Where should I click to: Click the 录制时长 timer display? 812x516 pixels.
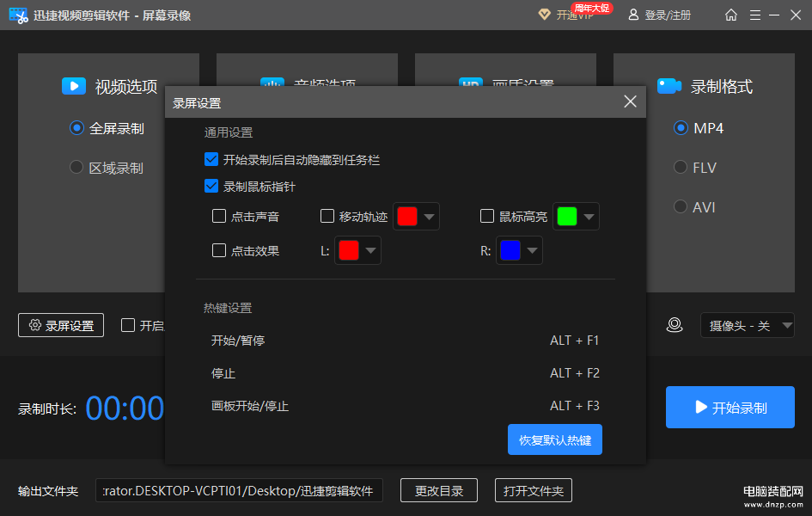click(x=125, y=408)
